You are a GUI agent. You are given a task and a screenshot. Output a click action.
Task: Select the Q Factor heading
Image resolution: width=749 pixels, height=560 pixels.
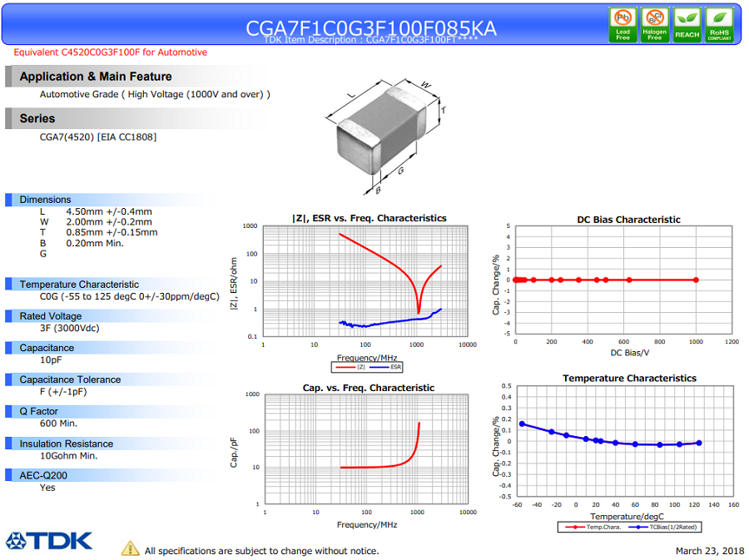coord(38,412)
